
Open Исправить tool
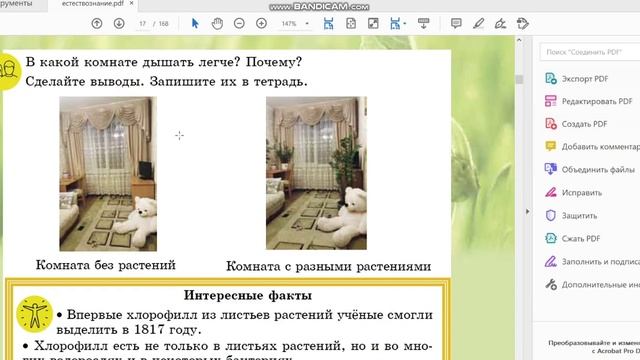(x=573, y=193)
